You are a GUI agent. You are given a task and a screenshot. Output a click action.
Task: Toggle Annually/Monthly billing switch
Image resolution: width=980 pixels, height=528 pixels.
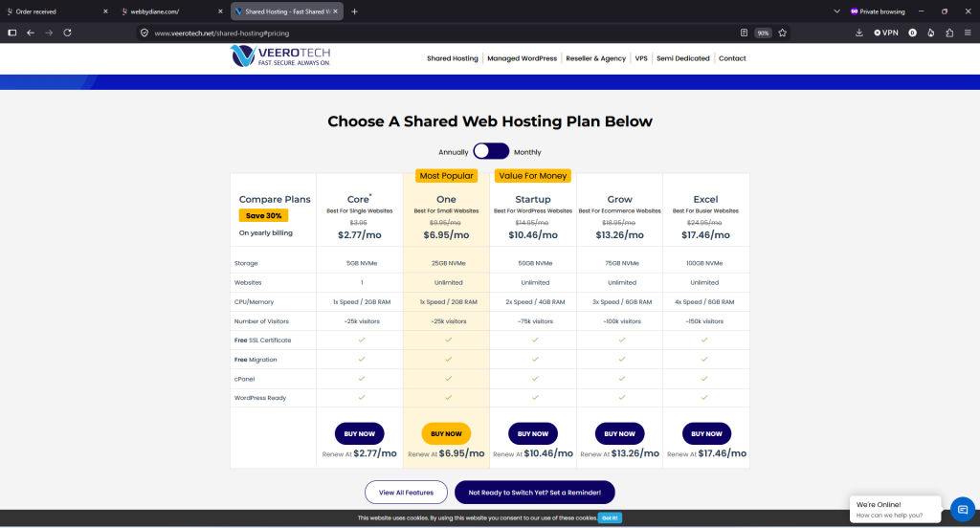point(491,151)
